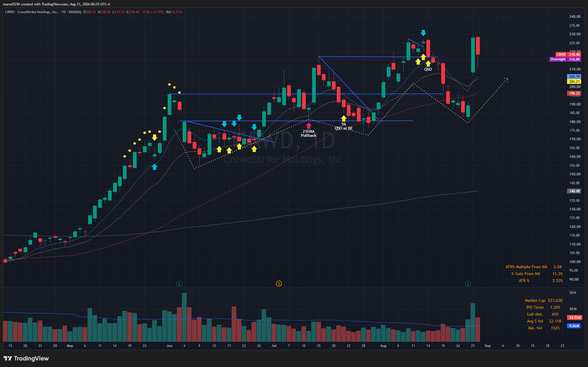The image size is (588, 367).
Task: Click the red CRWD 218.40 price label
Action: click(x=568, y=55)
